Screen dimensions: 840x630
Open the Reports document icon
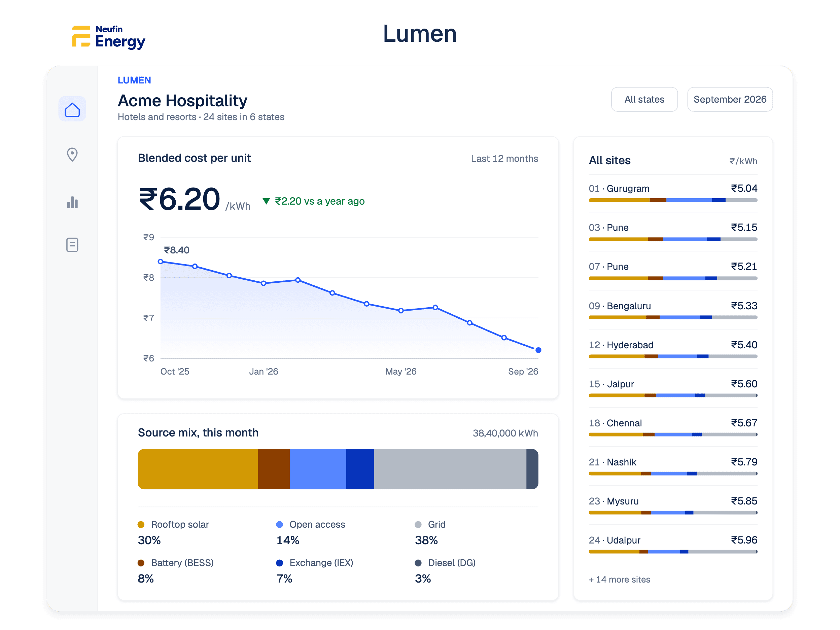point(72,245)
